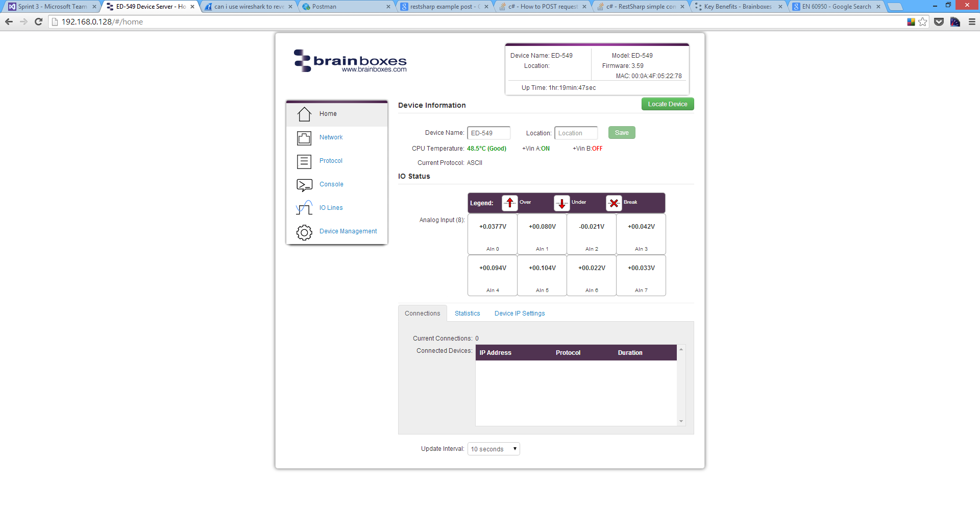Open the browser menu hamburger icon
980x531 pixels.
click(971, 22)
